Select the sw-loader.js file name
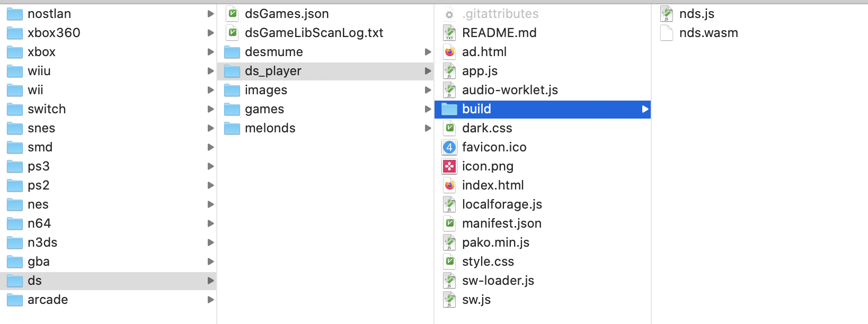Viewport: 868px width, 324px height. tap(498, 281)
